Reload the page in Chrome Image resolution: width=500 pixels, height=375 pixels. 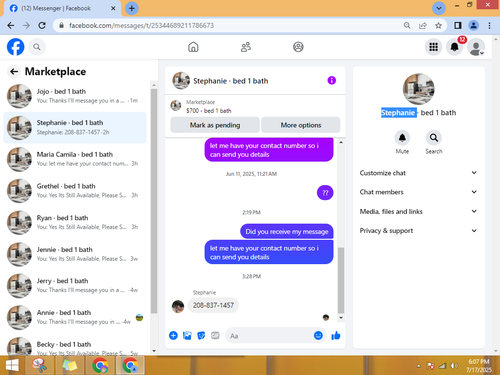point(42,25)
